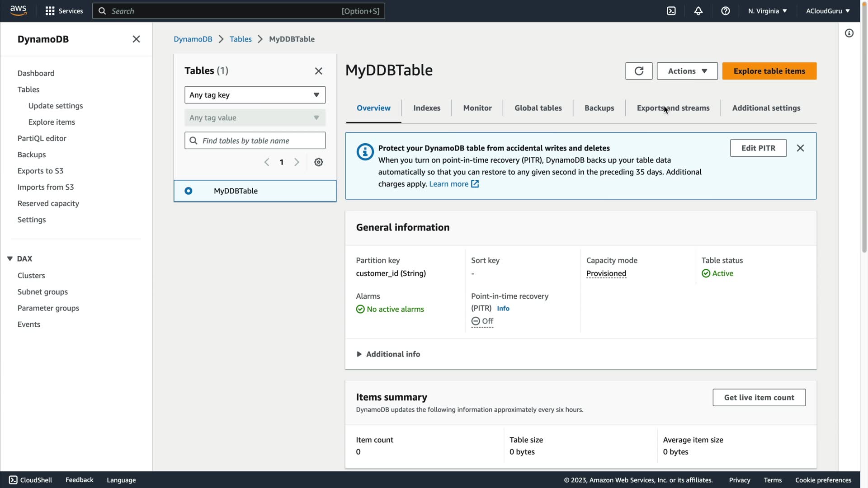This screenshot has height=488, width=868.
Task: Switch to the Indexes tab
Action: (x=426, y=108)
